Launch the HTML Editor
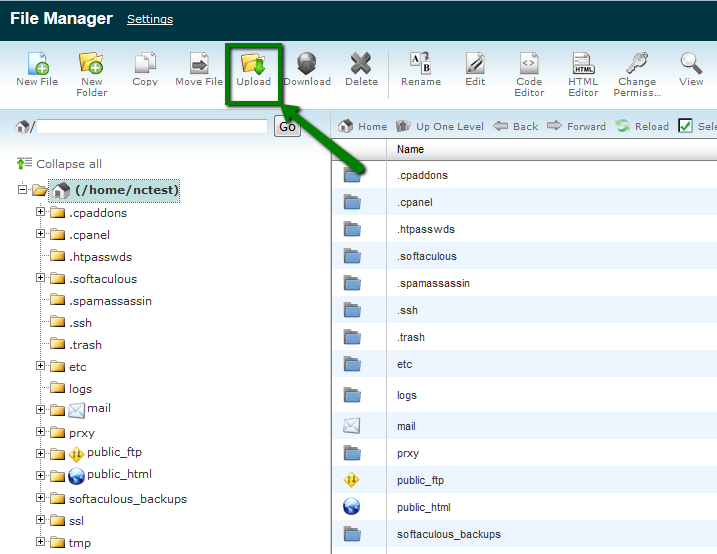The height and width of the screenshot is (554, 717). 583,63
